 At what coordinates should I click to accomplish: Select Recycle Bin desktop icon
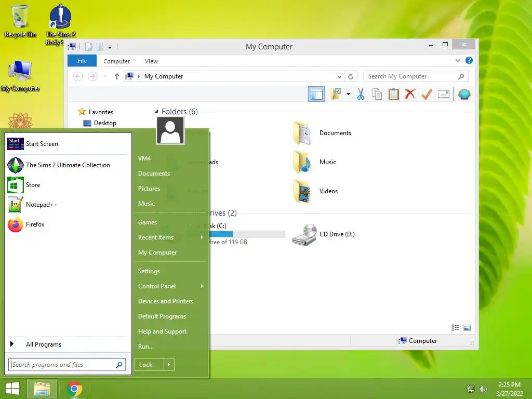[x=20, y=21]
